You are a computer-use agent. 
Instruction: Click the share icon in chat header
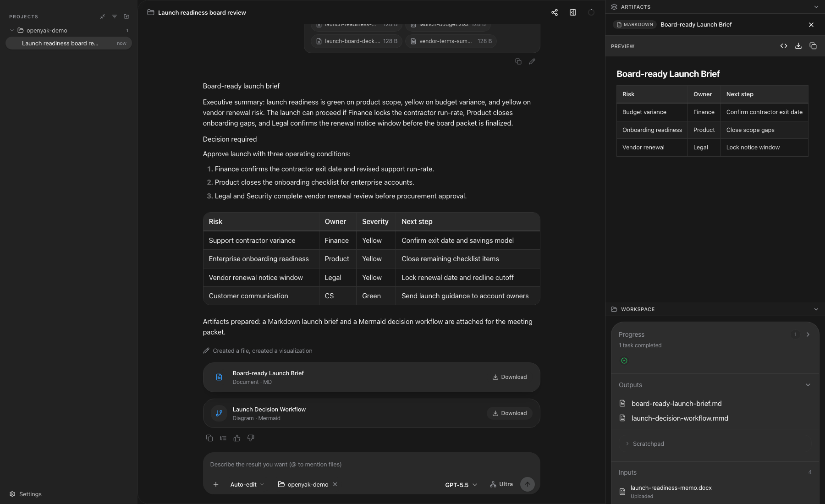coord(555,12)
